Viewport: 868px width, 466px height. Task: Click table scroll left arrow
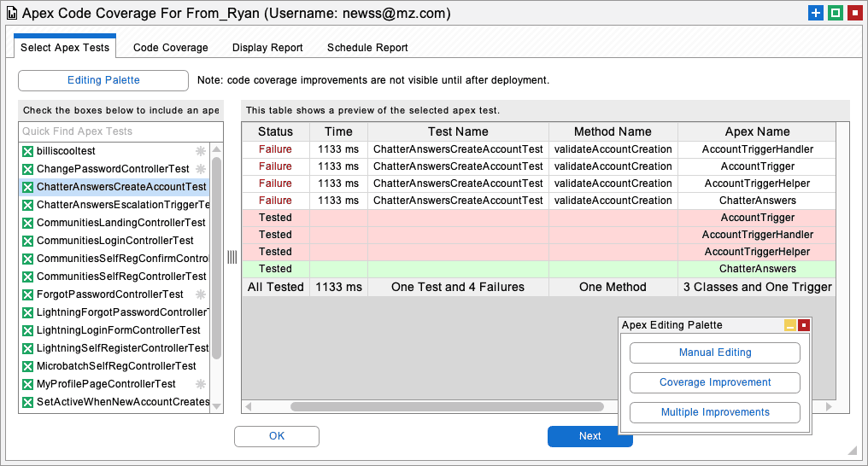coord(248,407)
